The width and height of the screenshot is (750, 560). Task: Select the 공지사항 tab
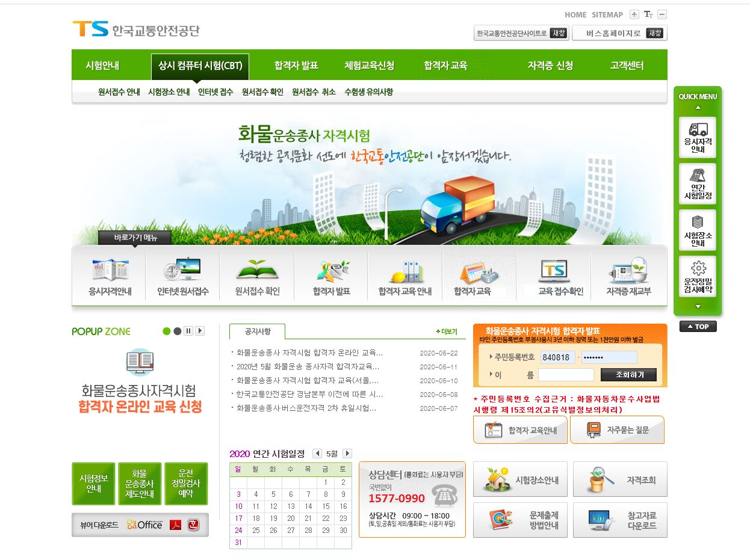coord(257,331)
